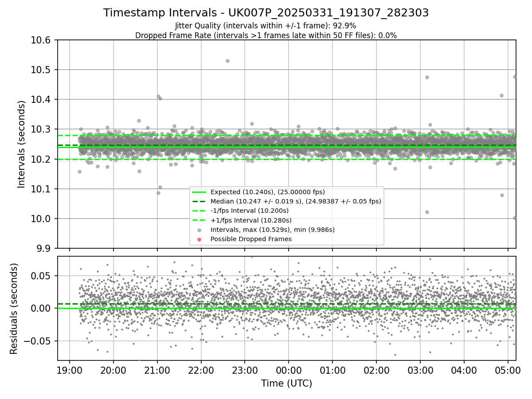Click the 03:00 time tick label
Viewport: 532px width, 399px height.
(420, 370)
